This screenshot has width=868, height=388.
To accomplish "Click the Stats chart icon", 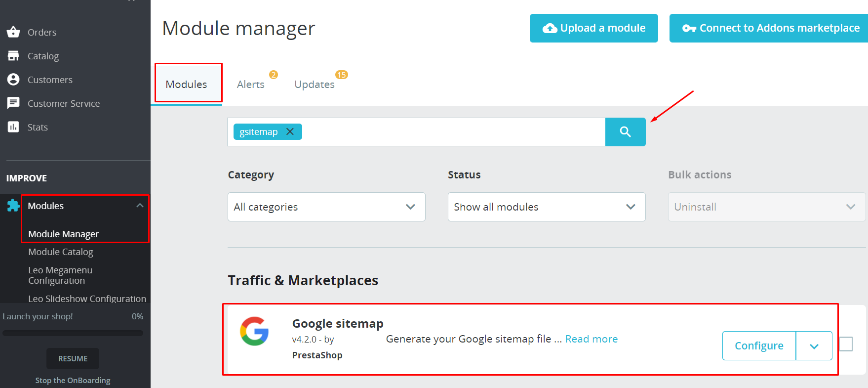I will pos(13,127).
